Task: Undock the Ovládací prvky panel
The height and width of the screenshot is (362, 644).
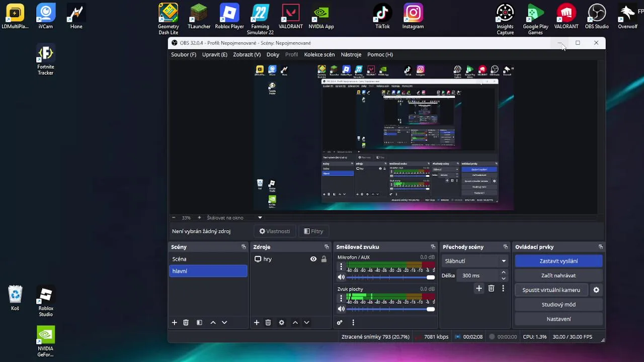Action: pyautogui.click(x=600, y=247)
